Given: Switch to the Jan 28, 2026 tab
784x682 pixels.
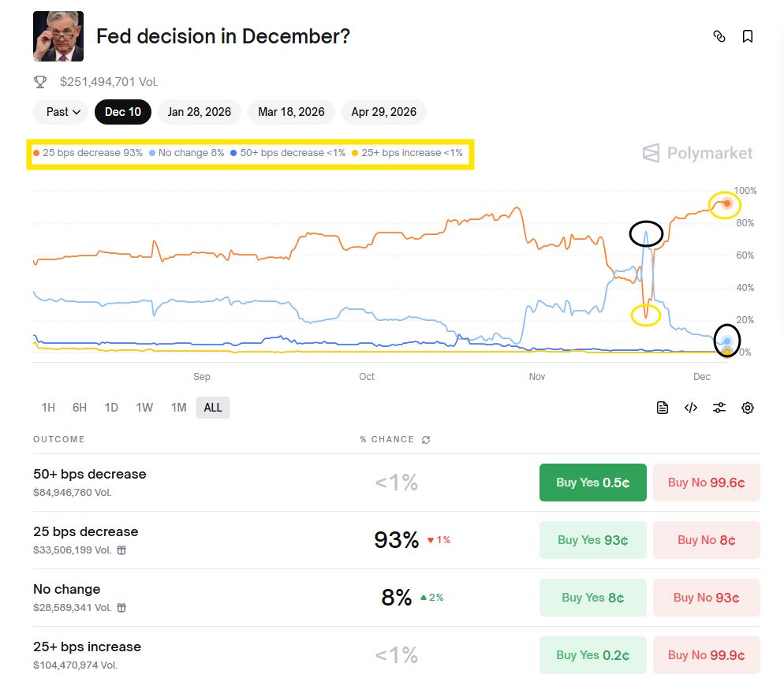Looking at the screenshot, I should (x=199, y=112).
